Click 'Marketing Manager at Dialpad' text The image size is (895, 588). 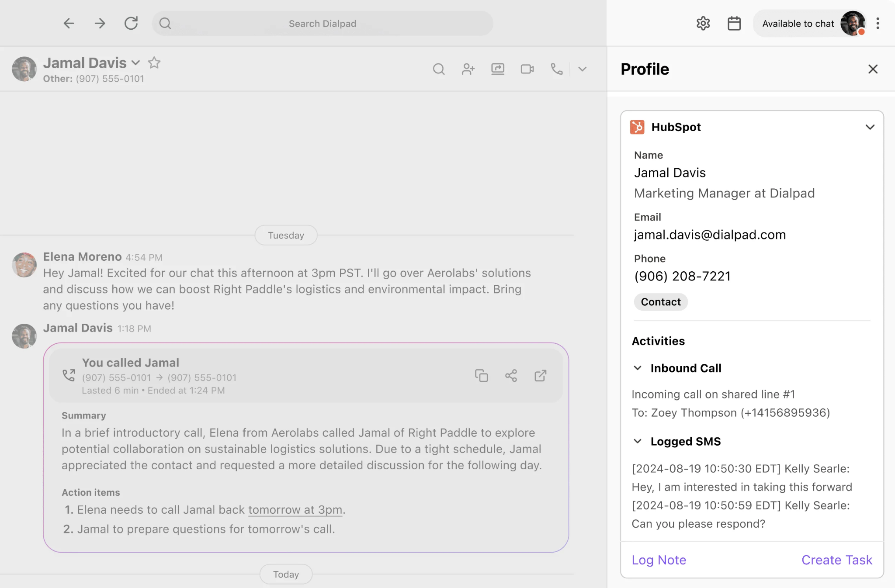[x=724, y=193]
